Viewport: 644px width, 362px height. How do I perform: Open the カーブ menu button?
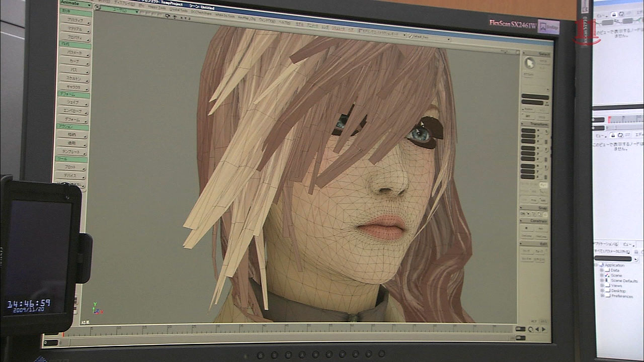[75, 61]
